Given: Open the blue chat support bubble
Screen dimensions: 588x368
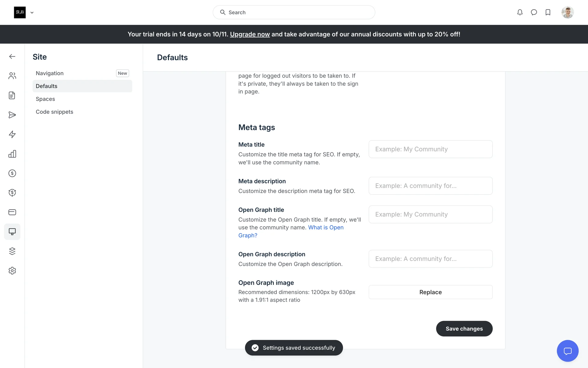Looking at the screenshot, I should [x=567, y=351].
